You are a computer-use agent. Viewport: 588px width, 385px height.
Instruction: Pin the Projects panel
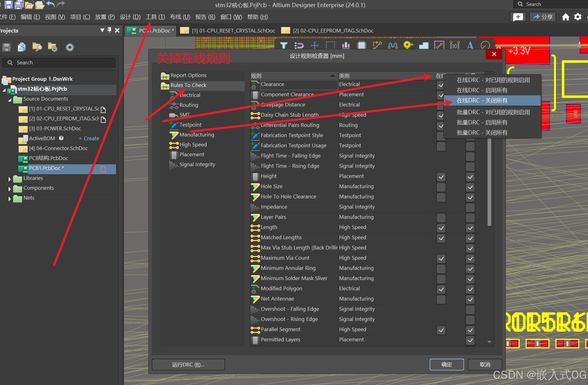tap(109, 30)
